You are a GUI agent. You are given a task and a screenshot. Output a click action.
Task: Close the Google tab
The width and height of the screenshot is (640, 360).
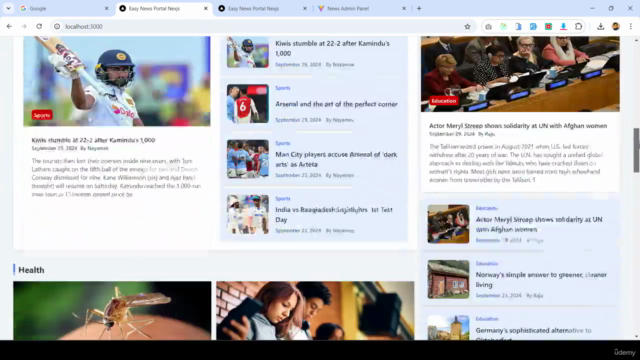pos(107,8)
